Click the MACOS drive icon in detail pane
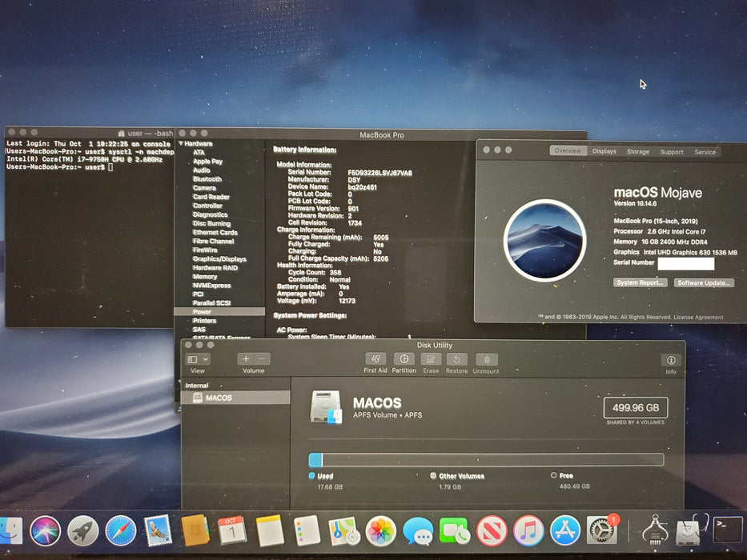The image size is (747, 560). click(327, 407)
